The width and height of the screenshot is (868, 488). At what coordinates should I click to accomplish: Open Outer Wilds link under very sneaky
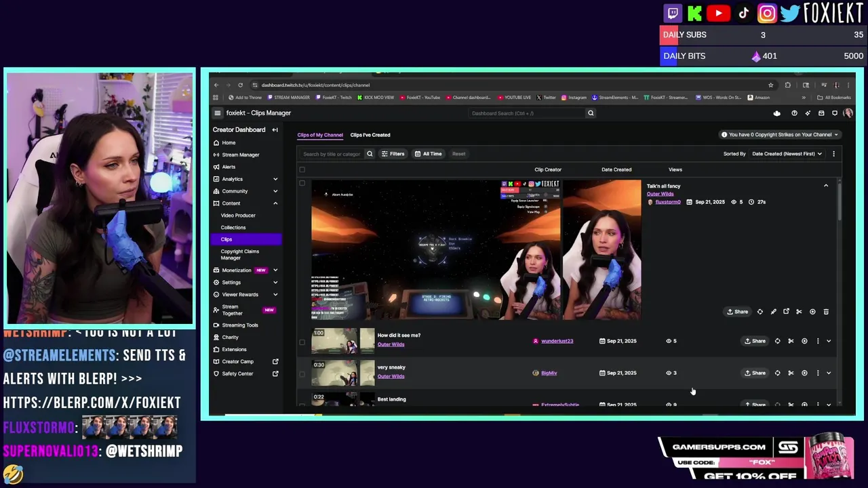(x=391, y=376)
